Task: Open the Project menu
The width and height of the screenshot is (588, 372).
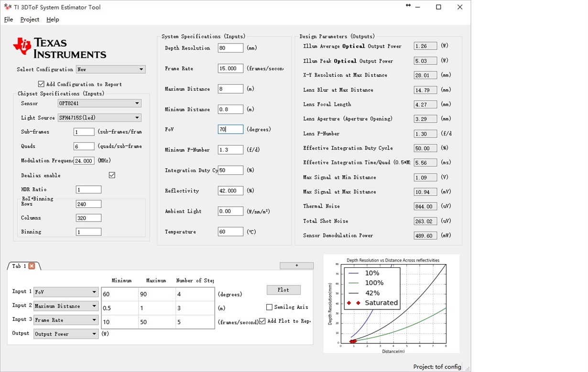Action: [x=30, y=20]
